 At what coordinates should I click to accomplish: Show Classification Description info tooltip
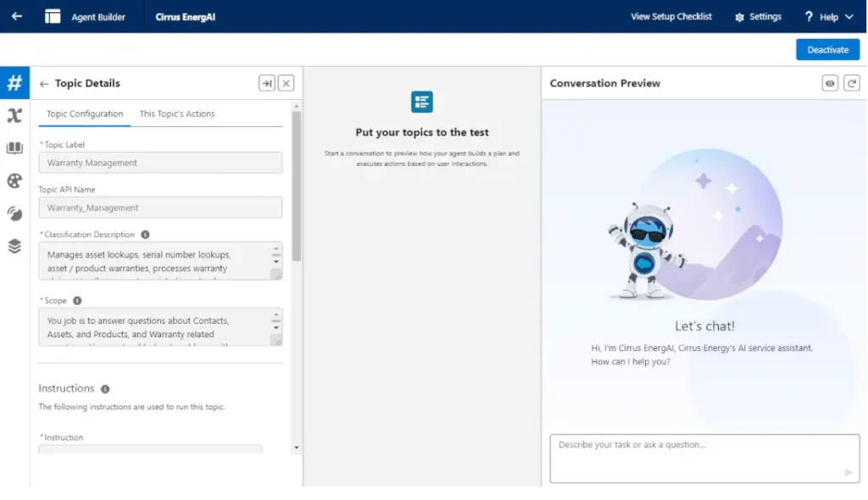click(145, 235)
